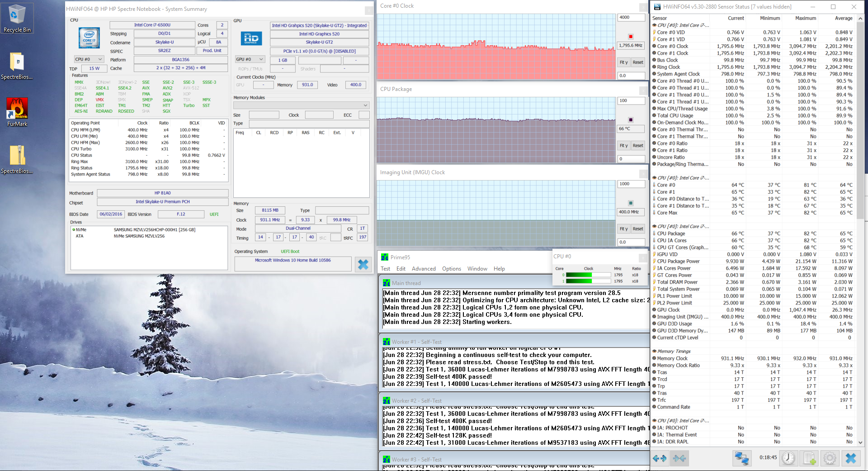Select the Bus Clock sensor row
This screenshot has height=471, width=868.
[753, 60]
